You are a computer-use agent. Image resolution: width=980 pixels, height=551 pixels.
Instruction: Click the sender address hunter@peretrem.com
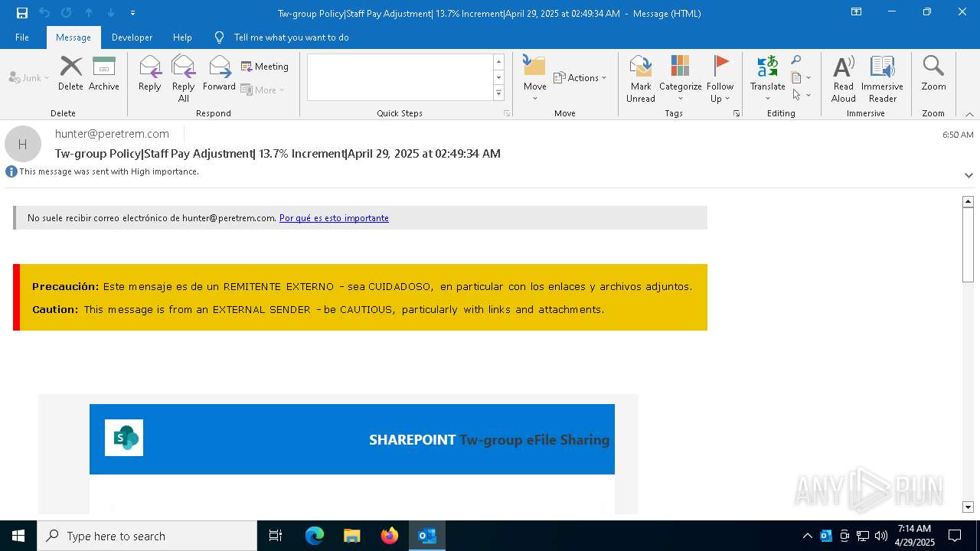112,134
